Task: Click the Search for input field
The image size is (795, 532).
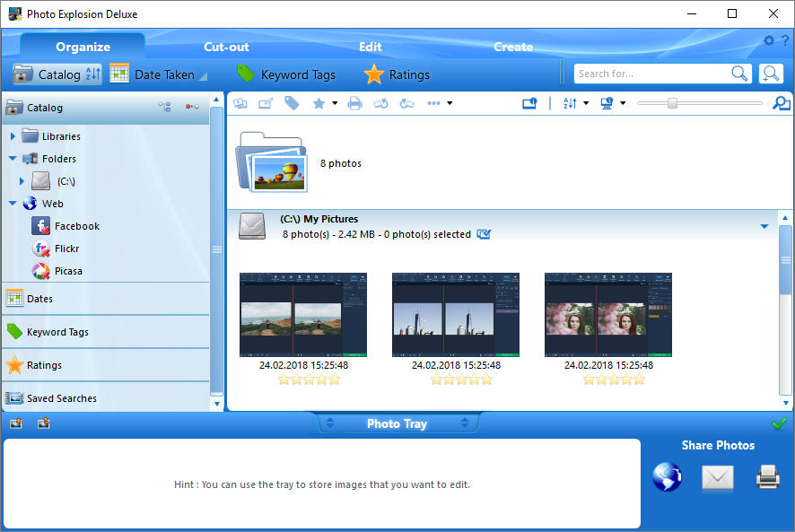Action: click(x=651, y=74)
